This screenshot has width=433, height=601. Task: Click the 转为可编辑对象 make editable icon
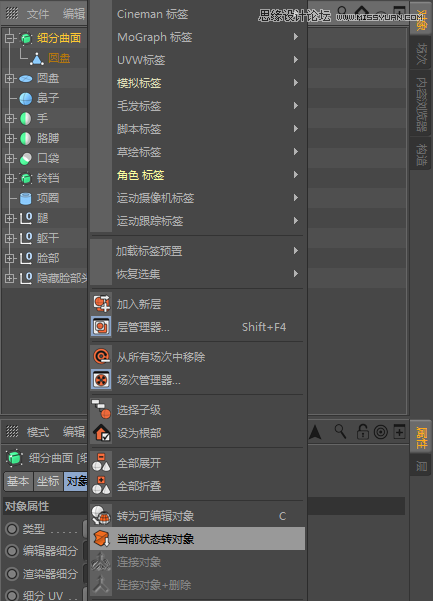[x=102, y=516]
